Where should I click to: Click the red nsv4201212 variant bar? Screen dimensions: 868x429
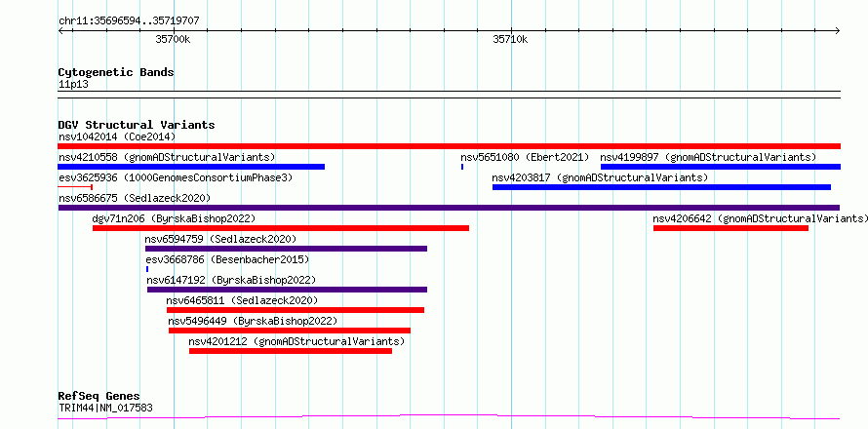[291, 351]
